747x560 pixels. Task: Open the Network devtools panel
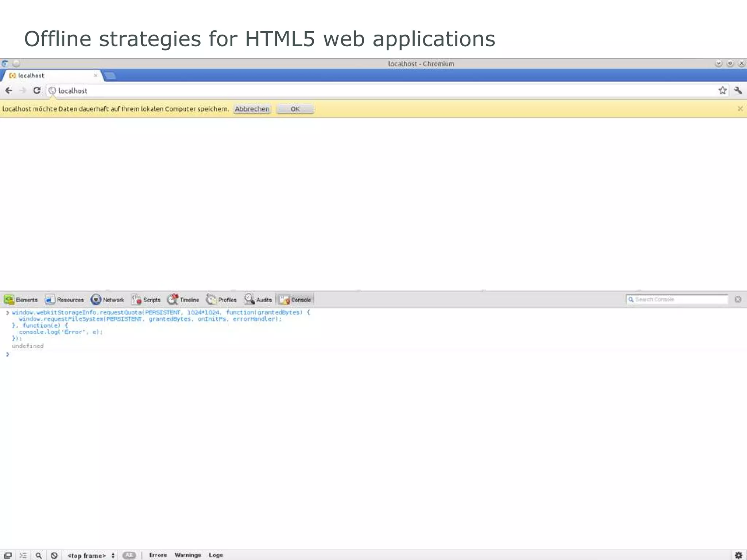coord(108,300)
